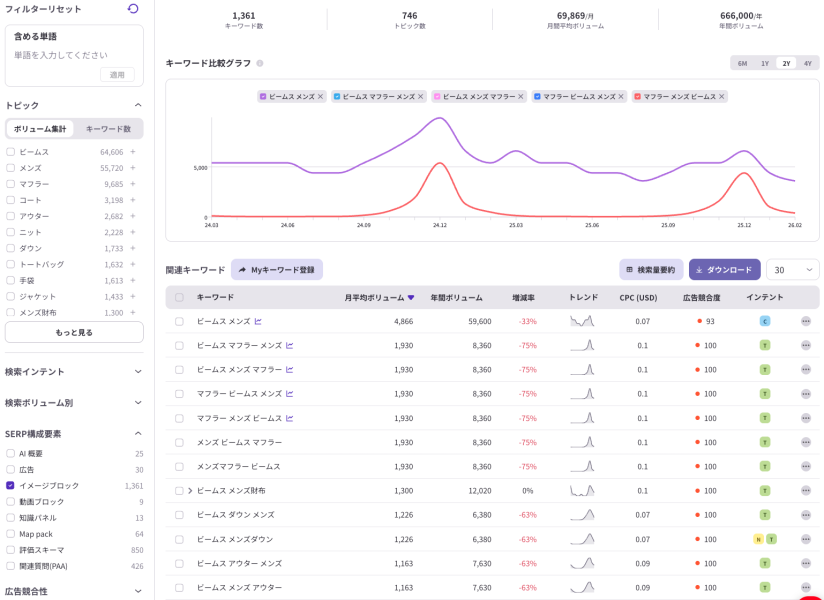
Task: Open more options for ビームス メンズ row
Action: 806,321
